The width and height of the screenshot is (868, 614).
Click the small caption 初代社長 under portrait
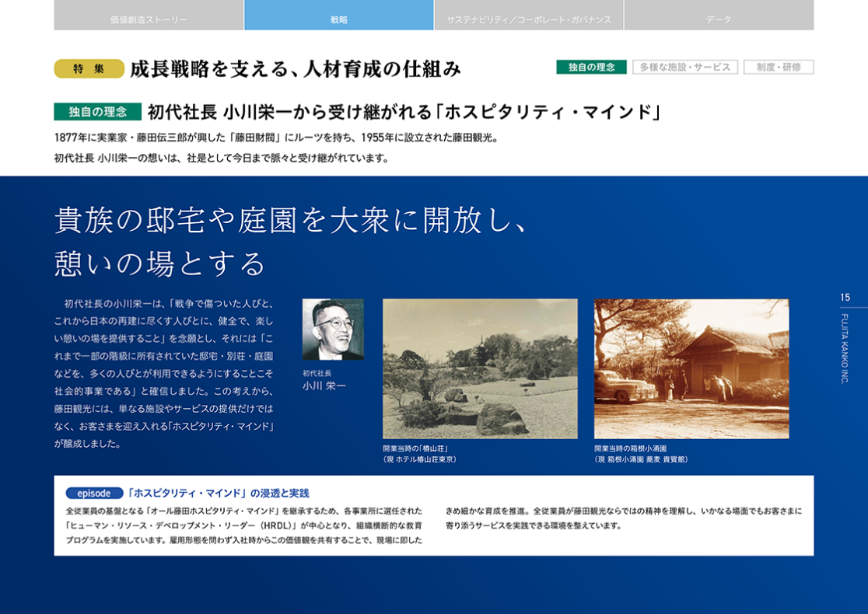click(x=317, y=373)
